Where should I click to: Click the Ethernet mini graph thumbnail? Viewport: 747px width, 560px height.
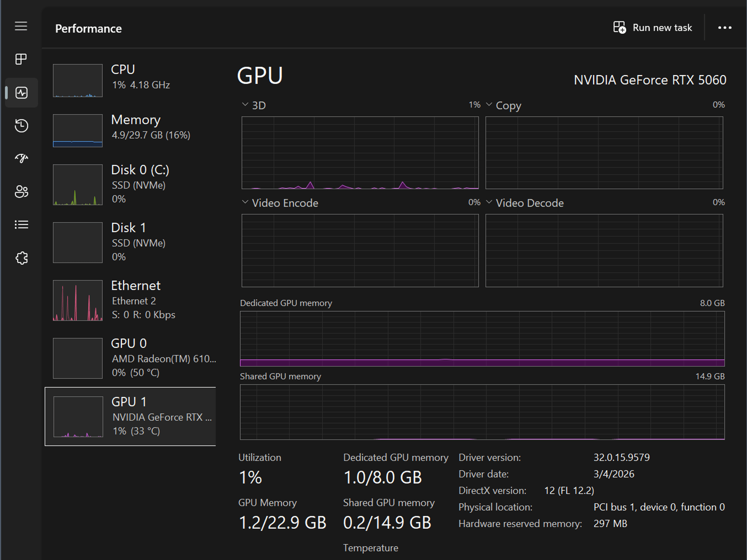(78, 300)
